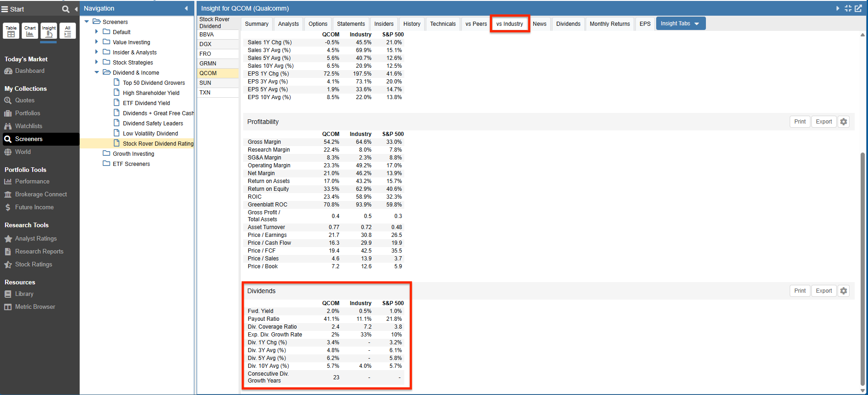Open the Monthly Returns tab

(610, 24)
